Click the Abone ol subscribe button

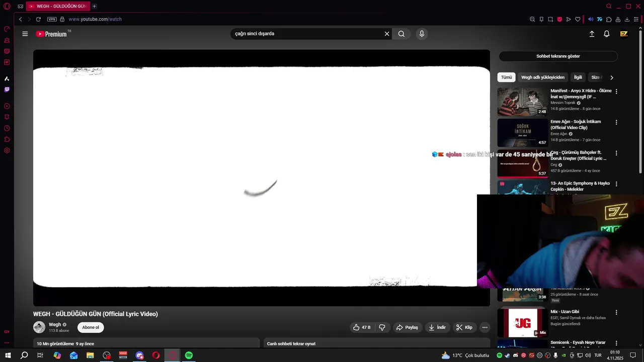91,327
